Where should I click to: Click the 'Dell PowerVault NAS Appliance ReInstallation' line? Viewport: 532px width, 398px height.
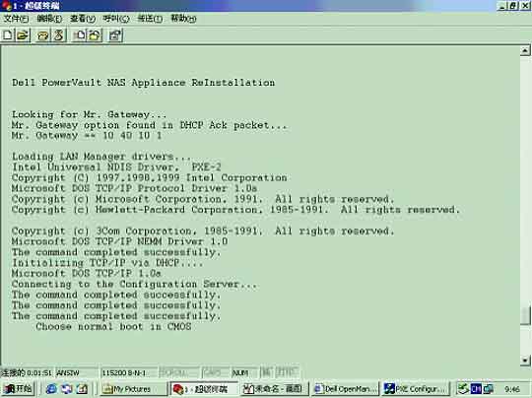click(x=143, y=83)
